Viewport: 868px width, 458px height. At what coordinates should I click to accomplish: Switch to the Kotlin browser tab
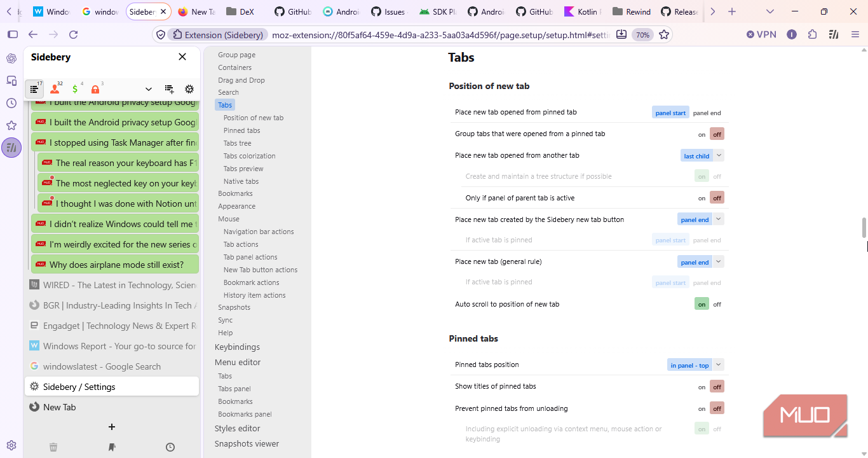[x=582, y=11]
